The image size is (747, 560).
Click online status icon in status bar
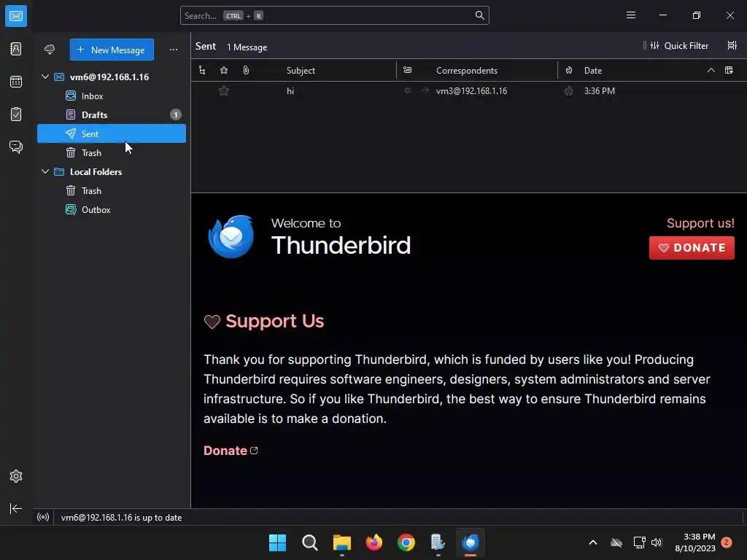point(43,517)
